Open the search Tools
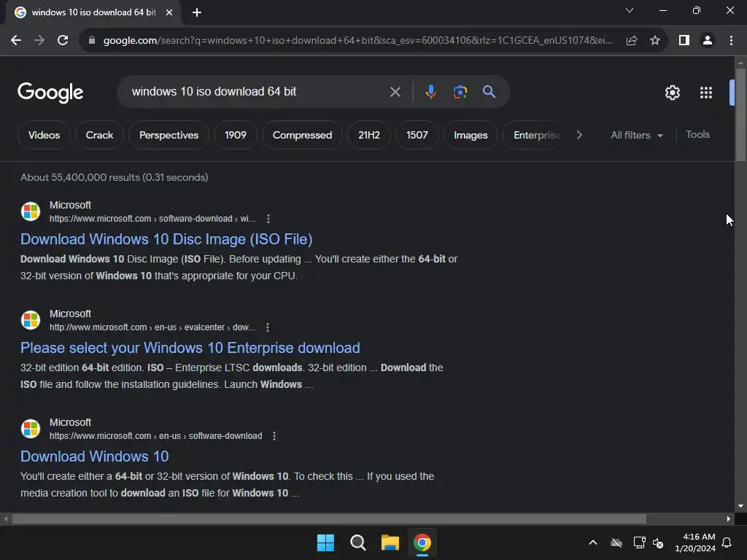747x560 pixels. (x=697, y=135)
